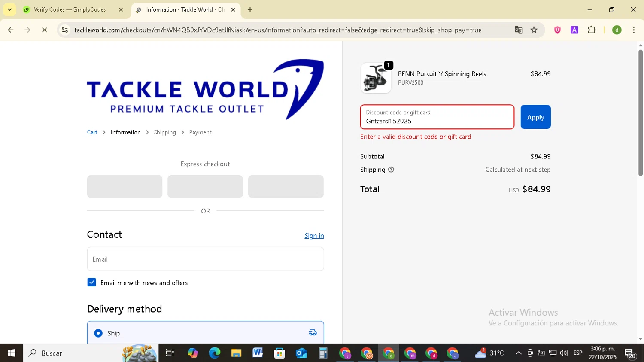This screenshot has width=644, height=362.
Task: Click the shipping help question mark icon
Action: 391,170
